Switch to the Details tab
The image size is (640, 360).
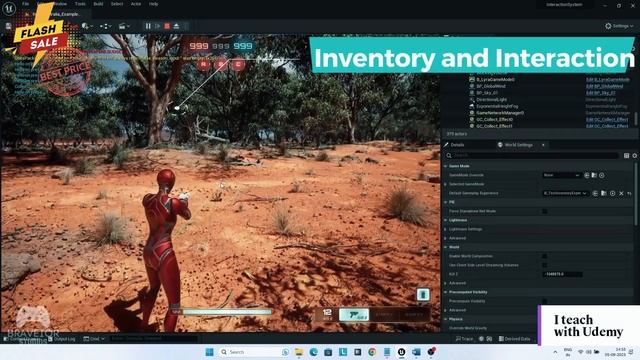click(457, 145)
